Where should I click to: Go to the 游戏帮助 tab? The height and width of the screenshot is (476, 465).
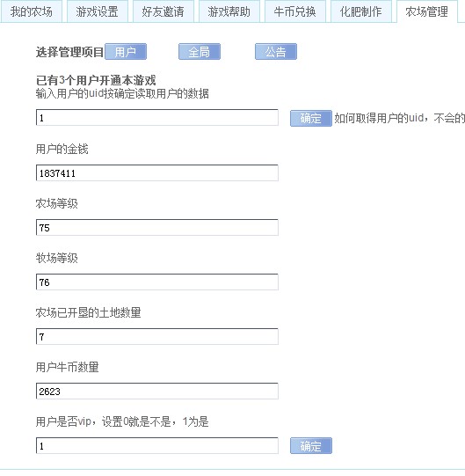[x=229, y=11]
